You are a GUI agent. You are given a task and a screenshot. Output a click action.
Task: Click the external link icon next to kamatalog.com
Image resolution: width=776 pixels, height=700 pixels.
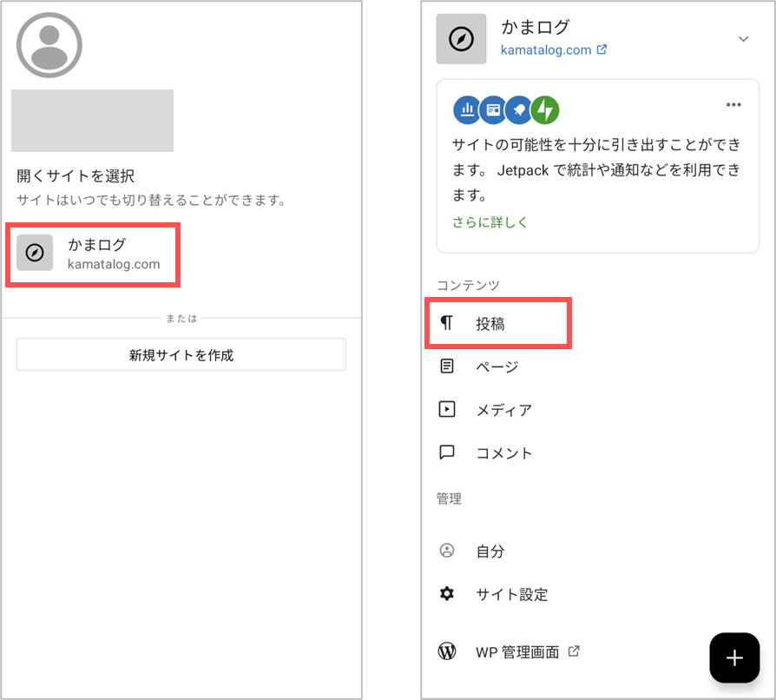602,50
